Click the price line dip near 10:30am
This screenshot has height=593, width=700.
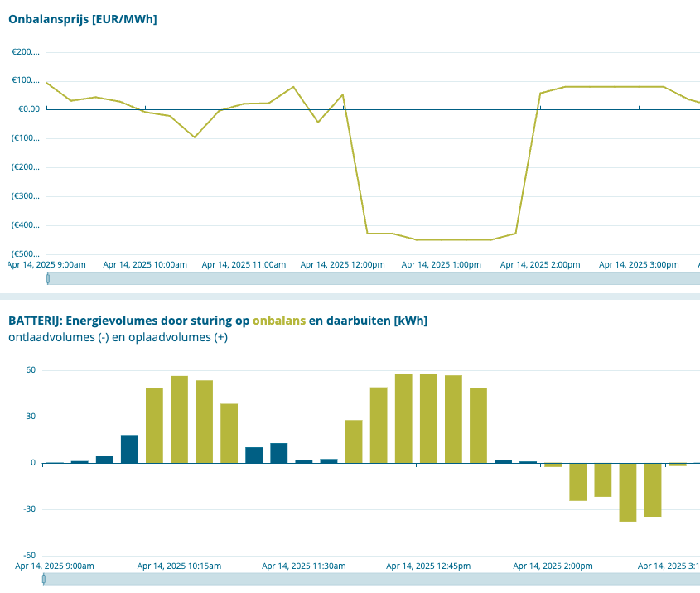195,137
